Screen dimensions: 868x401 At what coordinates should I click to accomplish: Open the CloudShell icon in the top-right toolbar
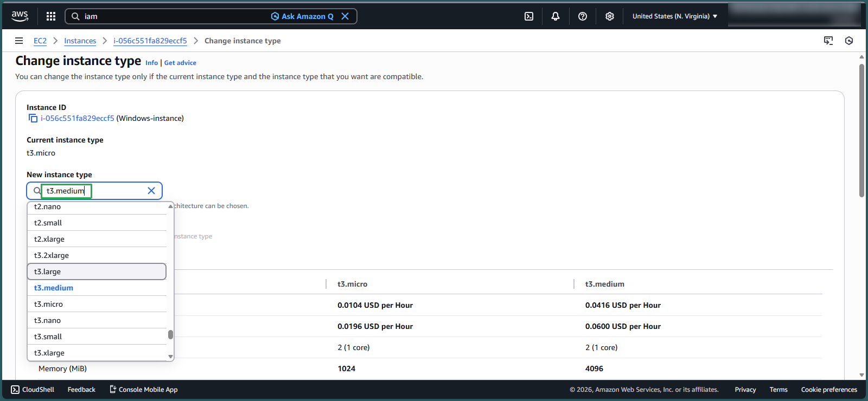828,41
